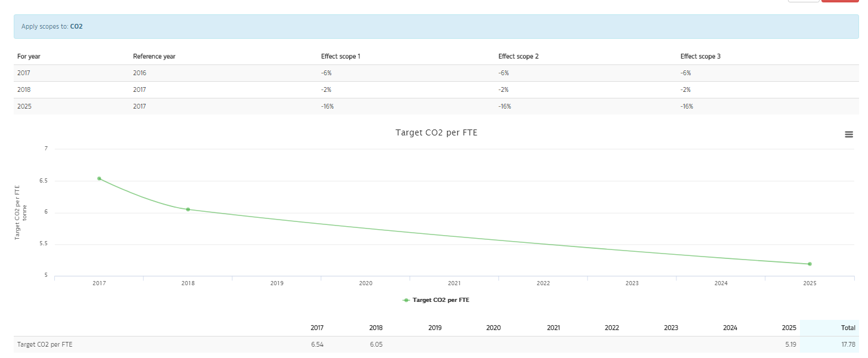Click the chart title Target CO2 per FTE
The height and width of the screenshot is (358, 868).
pos(436,132)
